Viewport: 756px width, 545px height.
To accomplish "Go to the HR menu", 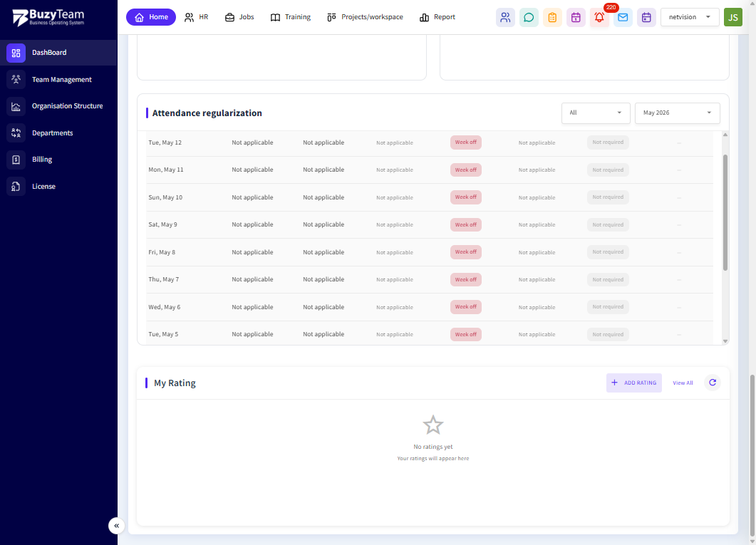I will click(197, 17).
